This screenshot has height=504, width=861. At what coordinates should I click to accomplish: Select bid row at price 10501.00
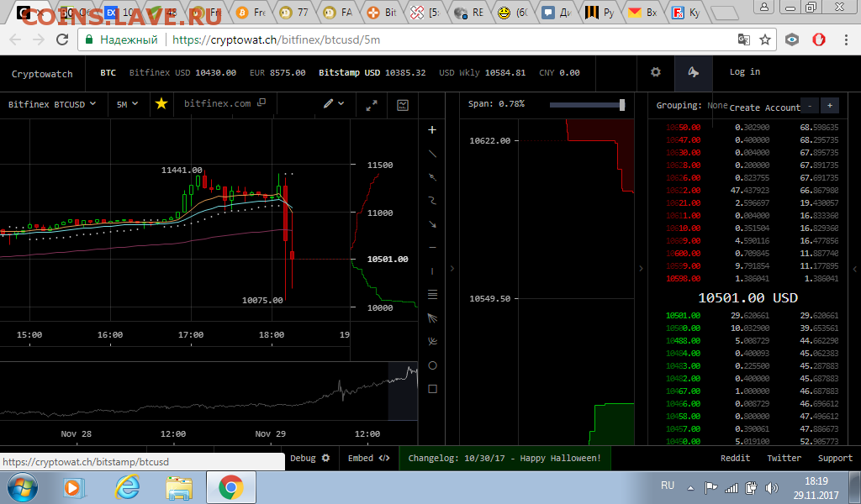(x=752, y=315)
